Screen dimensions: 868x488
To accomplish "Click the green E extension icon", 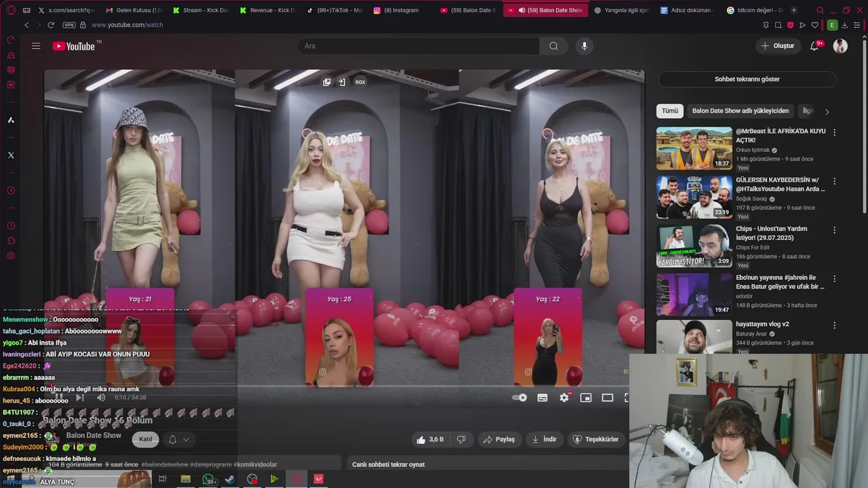I will (x=832, y=25).
